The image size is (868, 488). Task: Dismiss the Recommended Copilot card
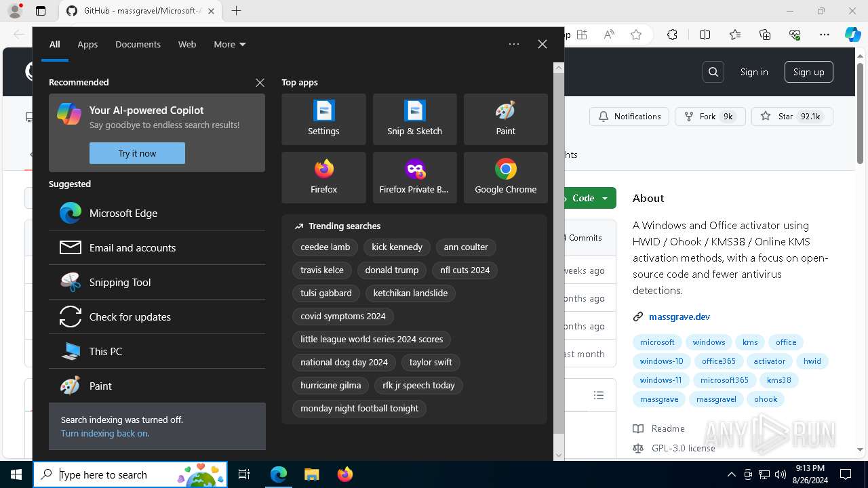point(260,83)
